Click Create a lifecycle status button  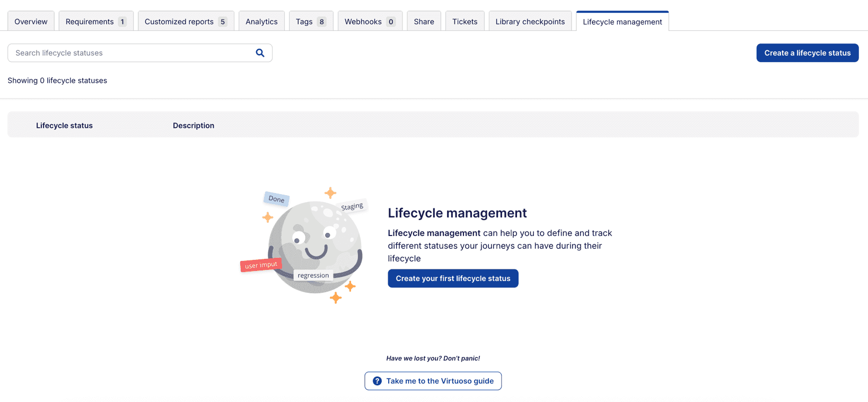pyautogui.click(x=807, y=53)
